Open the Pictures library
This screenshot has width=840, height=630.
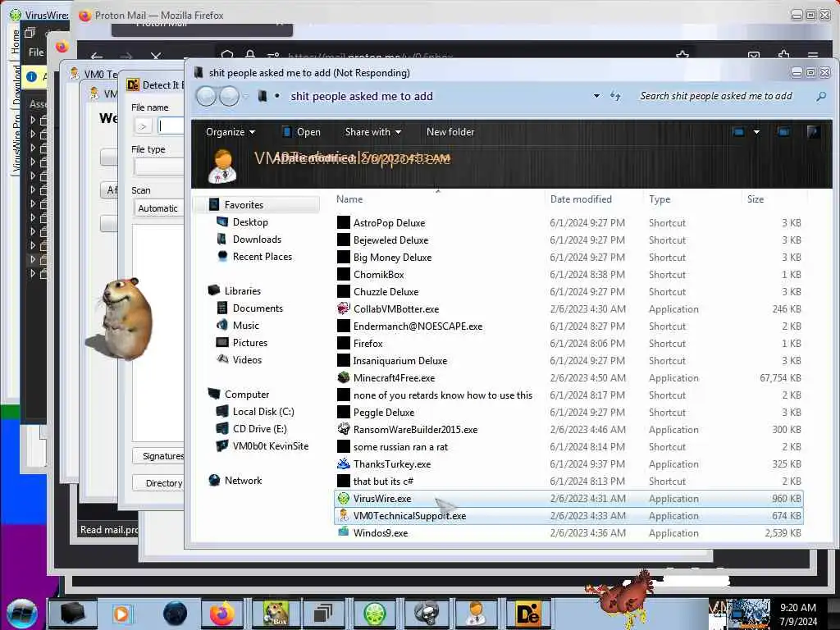[x=249, y=342]
